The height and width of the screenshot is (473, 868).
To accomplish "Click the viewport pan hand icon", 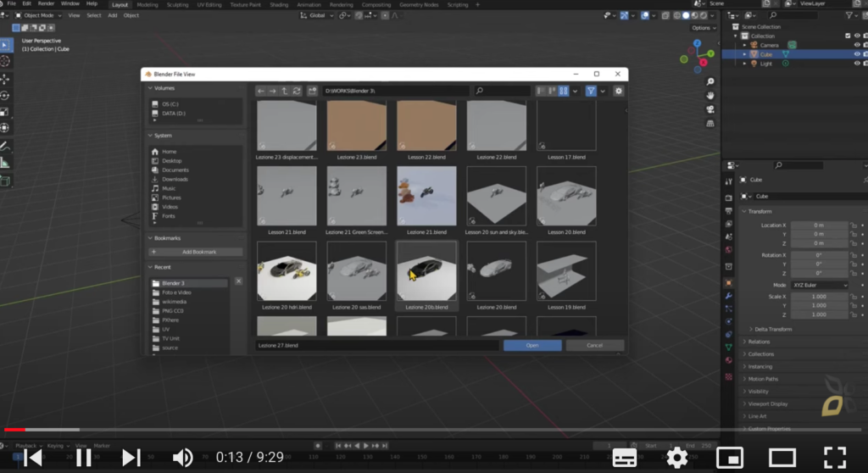I will click(710, 95).
